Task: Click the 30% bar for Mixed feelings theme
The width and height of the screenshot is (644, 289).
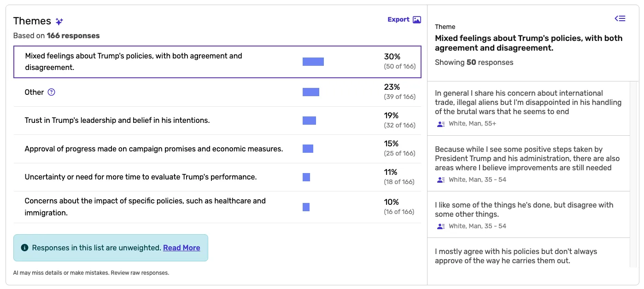Action: coord(313,62)
